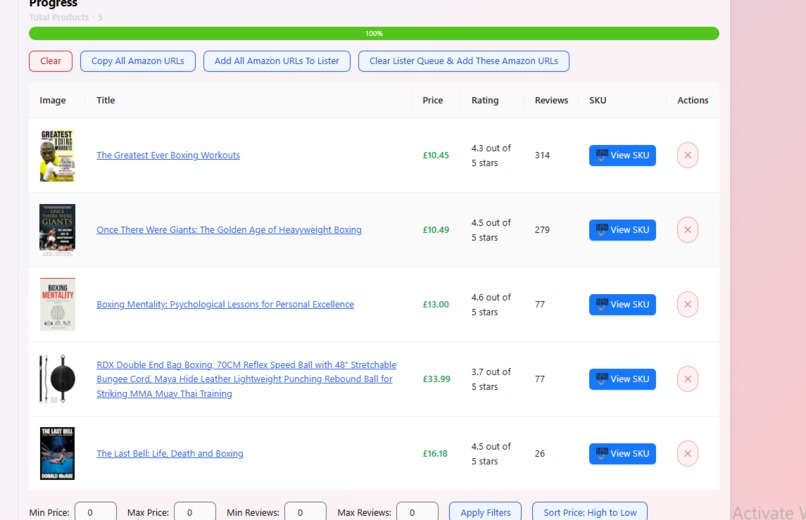Open Once There Were Giants title link
806x520 pixels.
click(x=229, y=230)
